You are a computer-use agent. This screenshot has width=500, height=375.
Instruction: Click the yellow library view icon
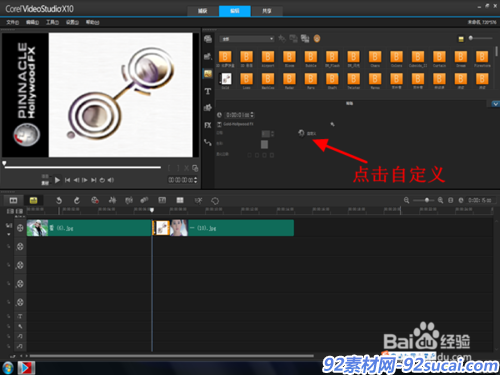pos(461,39)
